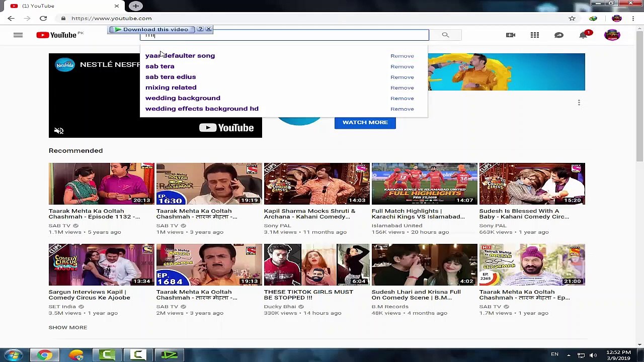Open the network icon in system tray

tap(581, 355)
